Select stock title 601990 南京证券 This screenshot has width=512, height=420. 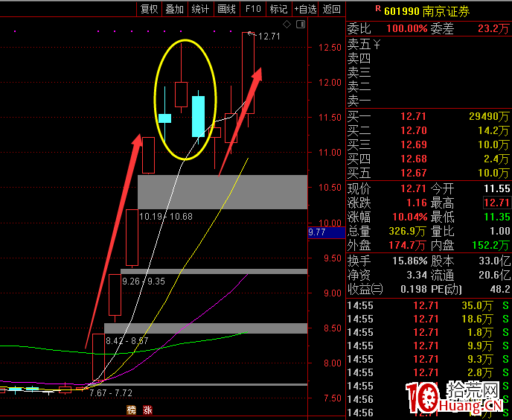pyautogui.click(x=426, y=11)
